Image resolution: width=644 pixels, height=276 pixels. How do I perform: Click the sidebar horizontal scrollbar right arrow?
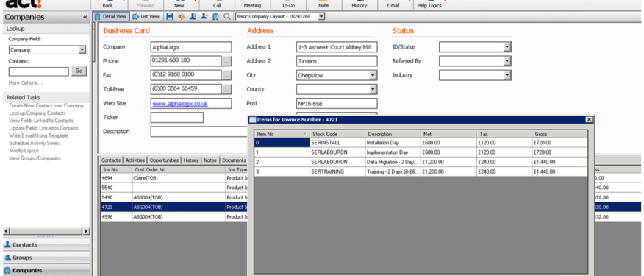86,231
